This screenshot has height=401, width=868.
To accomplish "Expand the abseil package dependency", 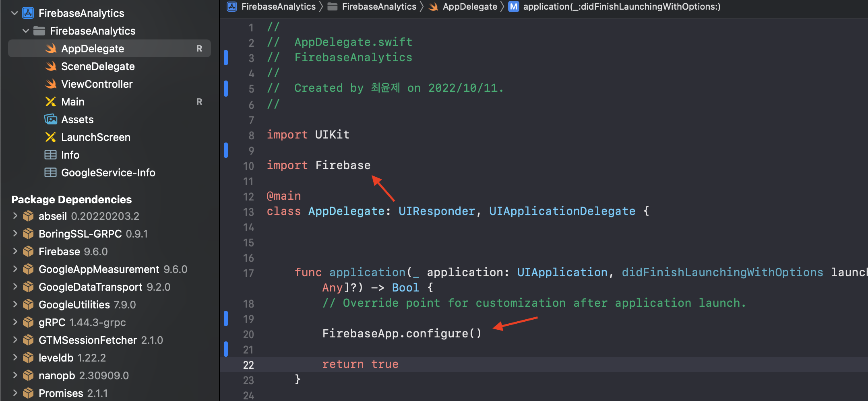I will [x=15, y=216].
